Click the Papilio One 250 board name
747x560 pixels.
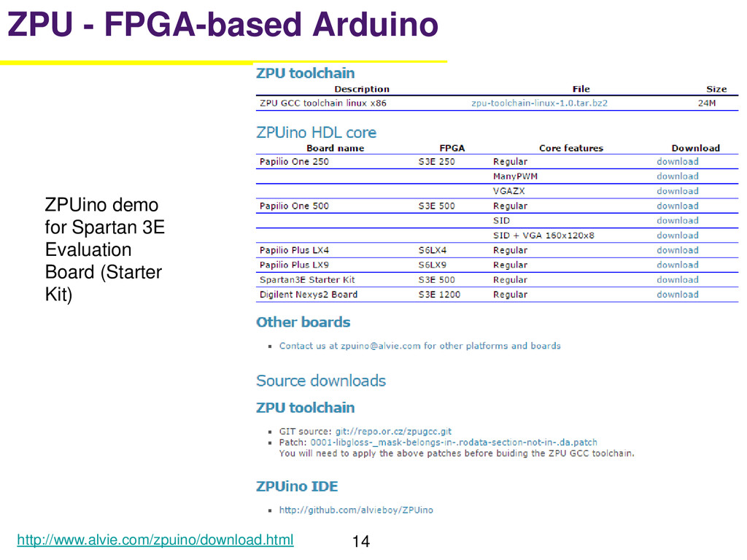[x=294, y=161]
